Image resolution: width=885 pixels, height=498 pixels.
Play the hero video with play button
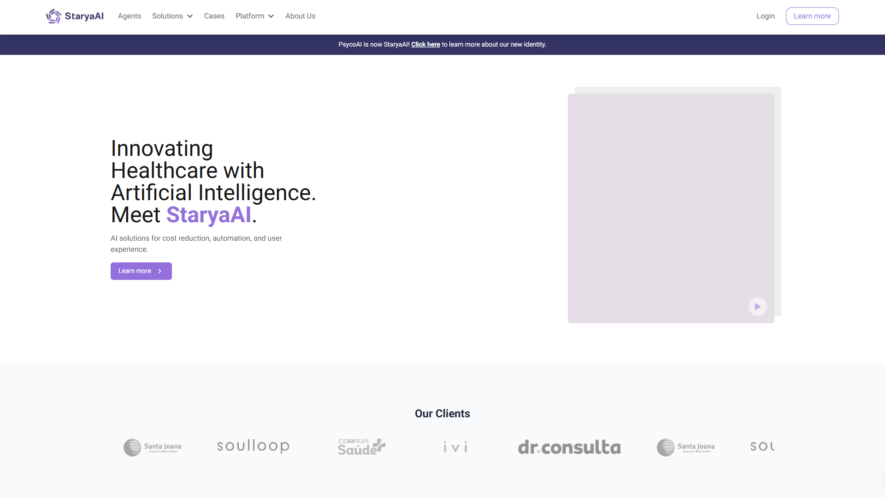(x=757, y=307)
